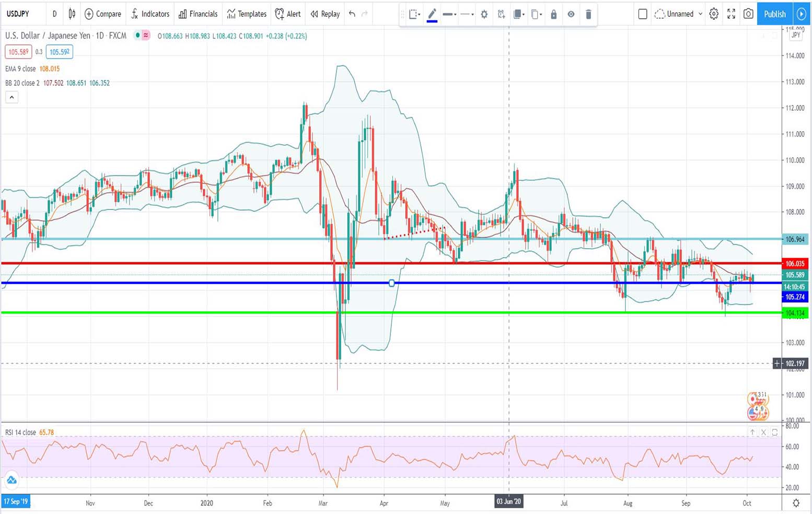Open the candlestick chart style selector

coord(72,14)
